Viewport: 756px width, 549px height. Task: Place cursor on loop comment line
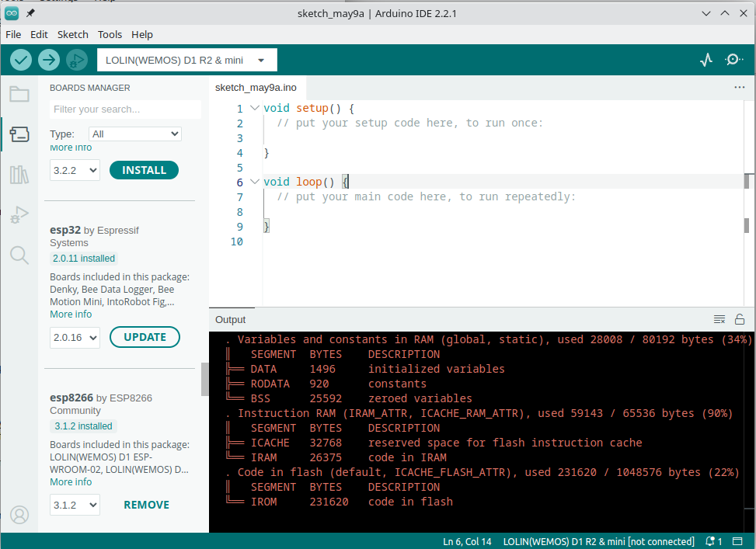coord(427,196)
